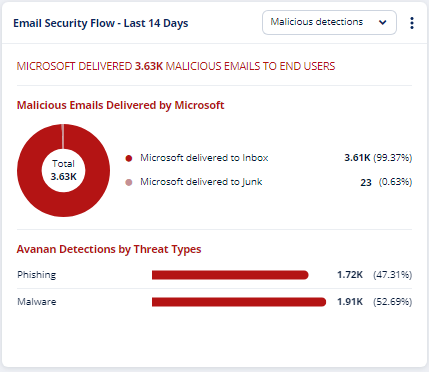Click the pink Junk legend dot
This screenshot has height=372, width=429.
(x=129, y=182)
